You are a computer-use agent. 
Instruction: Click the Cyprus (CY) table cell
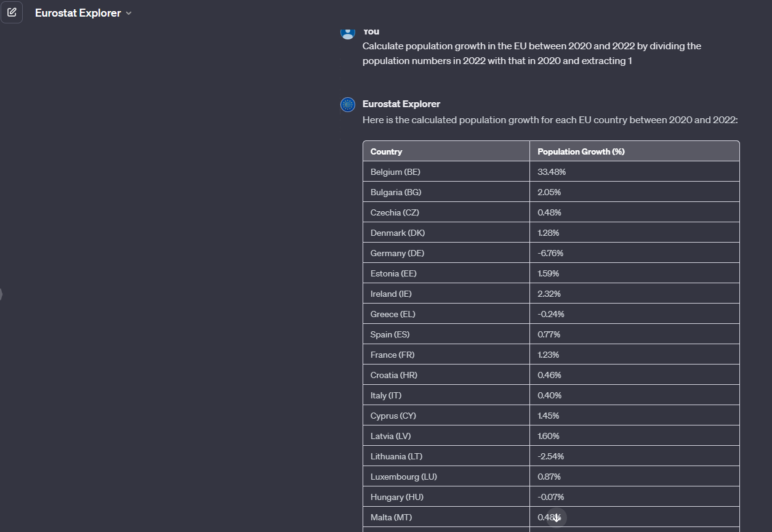(x=446, y=416)
